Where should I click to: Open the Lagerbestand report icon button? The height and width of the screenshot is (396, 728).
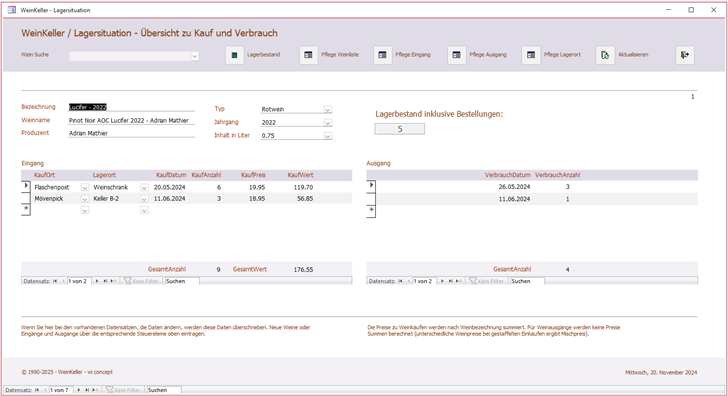tap(234, 55)
